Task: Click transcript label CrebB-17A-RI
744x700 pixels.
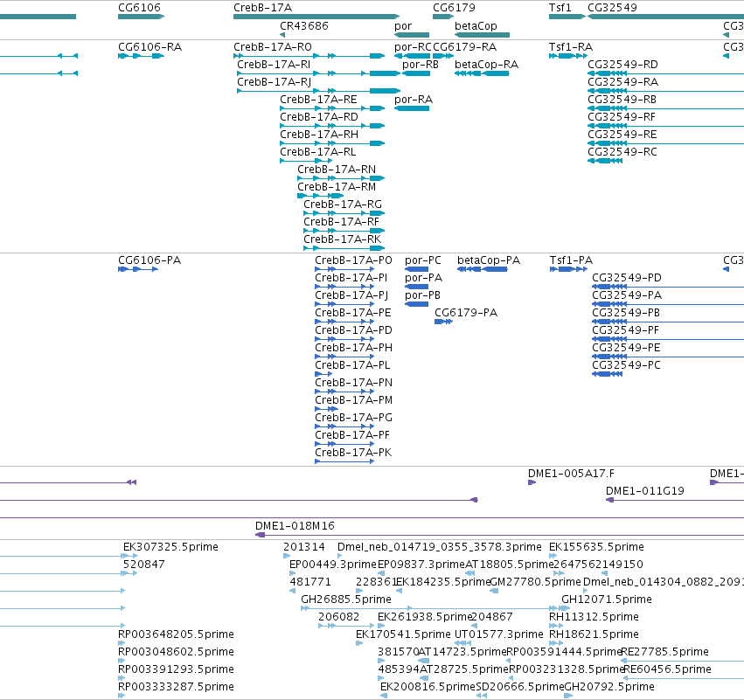Action: click(274, 65)
